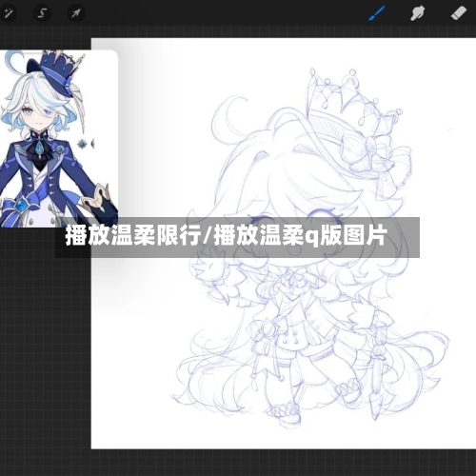The width and height of the screenshot is (476, 476).
Task: Open the Adjustments magic wand menu
Action: click(9, 13)
